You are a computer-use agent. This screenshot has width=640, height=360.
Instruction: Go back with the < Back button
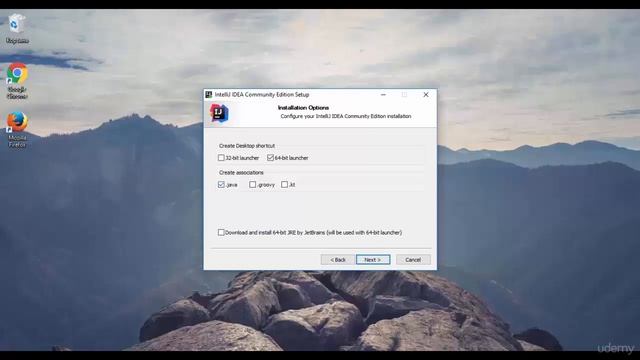[x=338, y=260]
